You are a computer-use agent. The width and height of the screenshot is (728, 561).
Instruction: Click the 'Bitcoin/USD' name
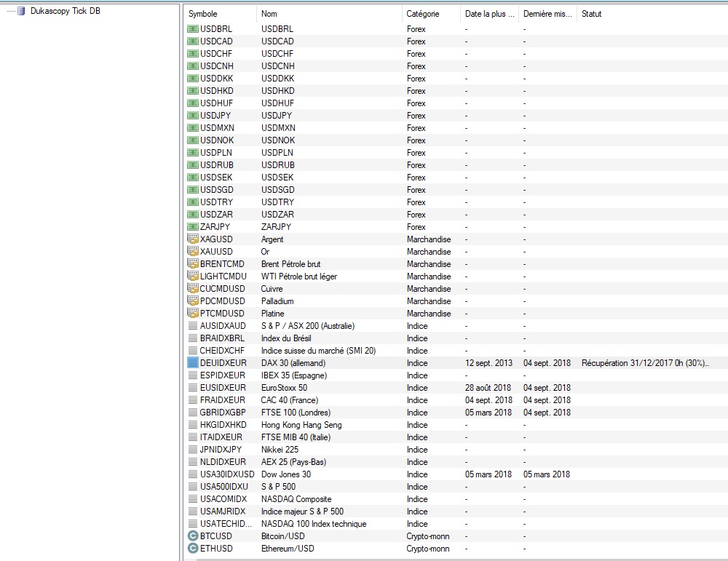[282, 536]
